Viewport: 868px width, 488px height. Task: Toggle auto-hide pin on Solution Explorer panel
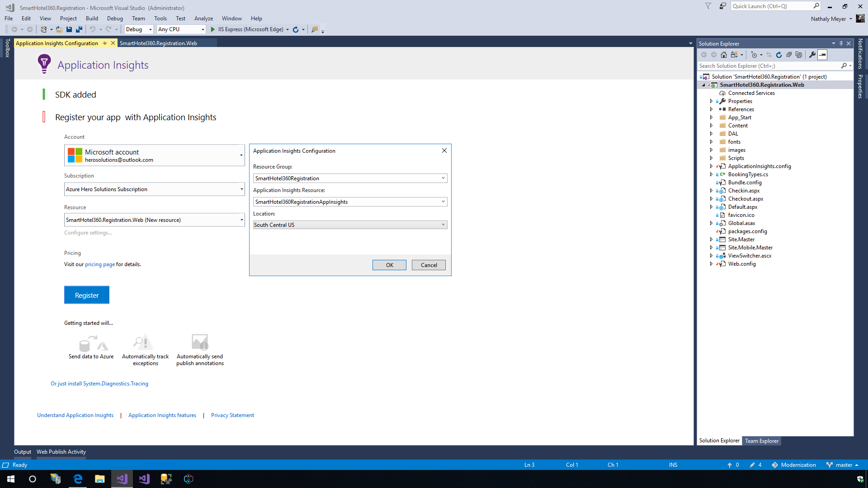click(841, 43)
